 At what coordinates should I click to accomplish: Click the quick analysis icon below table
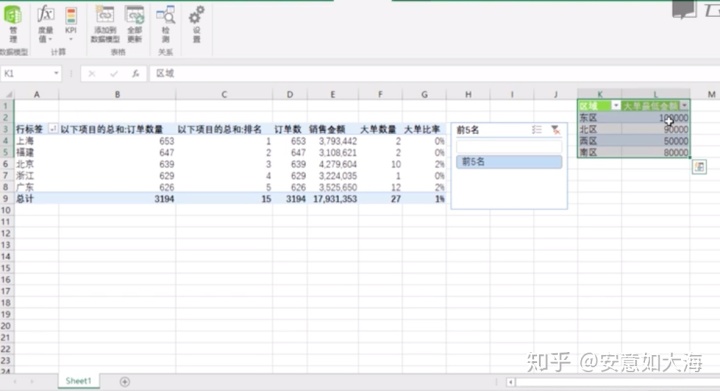coord(699,167)
